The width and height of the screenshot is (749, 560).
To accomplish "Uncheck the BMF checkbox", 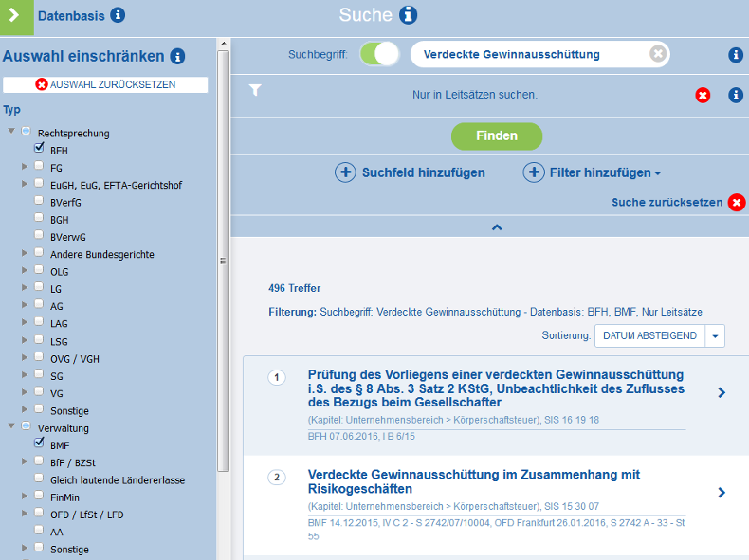I will [39, 443].
